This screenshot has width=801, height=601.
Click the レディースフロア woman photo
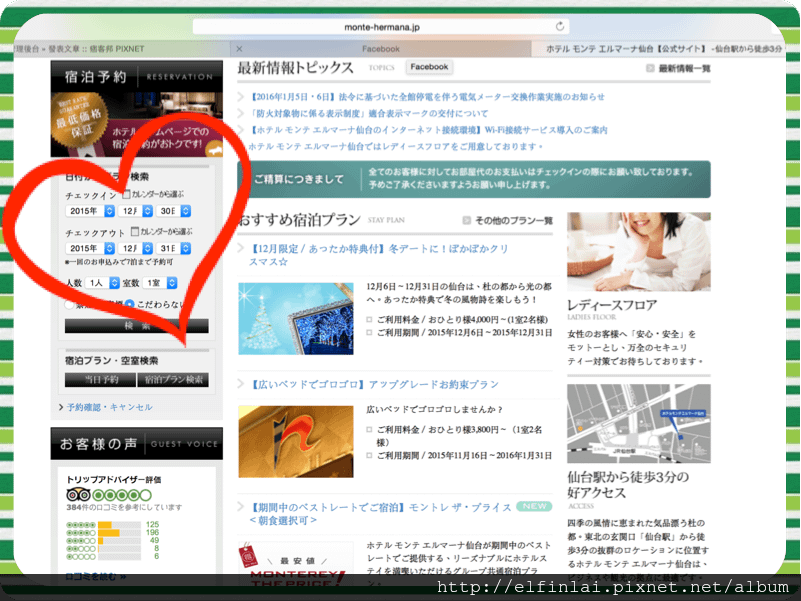639,251
